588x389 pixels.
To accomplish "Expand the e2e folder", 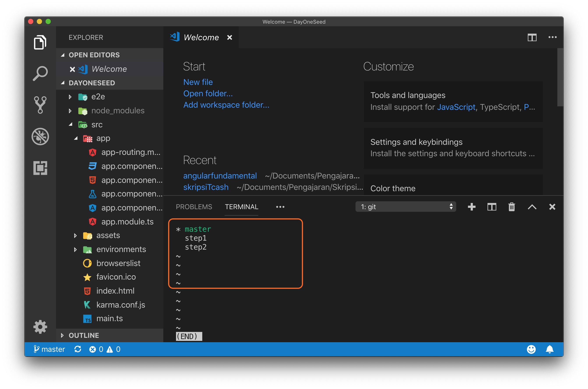I will pos(70,97).
